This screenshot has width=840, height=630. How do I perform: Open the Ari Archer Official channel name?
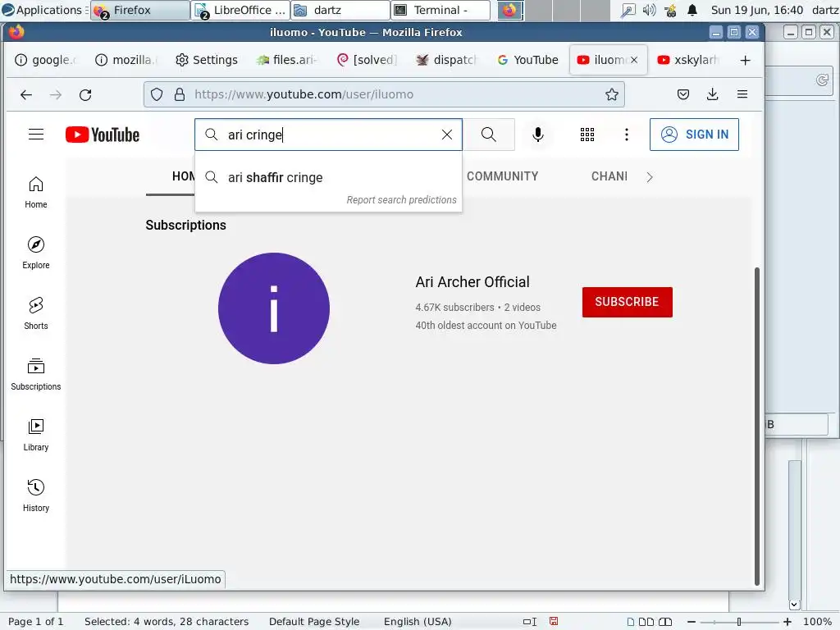tap(472, 282)
